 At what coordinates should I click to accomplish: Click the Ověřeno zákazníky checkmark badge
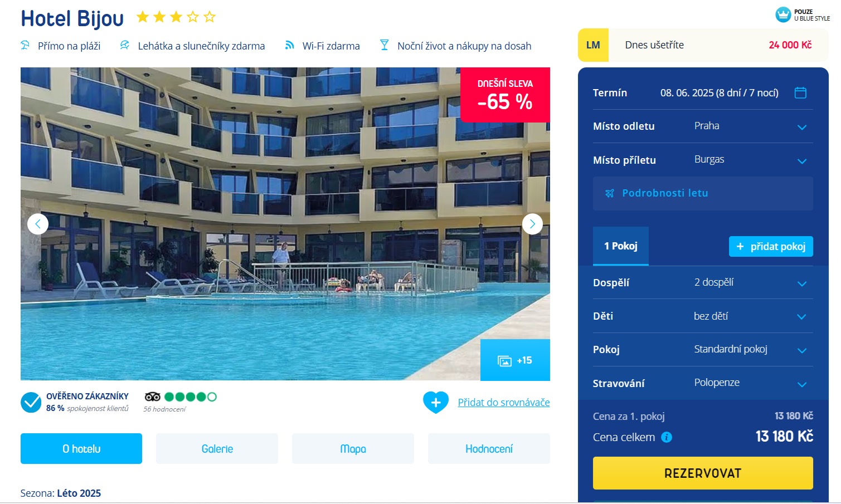pyautogui.click(x=31, y=402)
